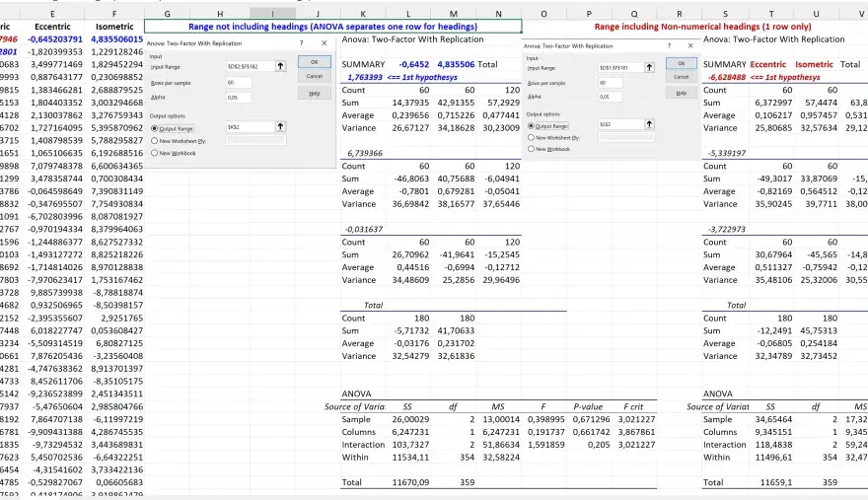Select Within SS value 11496,61
This screenshot has width=868, height=500.
[x=771, y=458]
